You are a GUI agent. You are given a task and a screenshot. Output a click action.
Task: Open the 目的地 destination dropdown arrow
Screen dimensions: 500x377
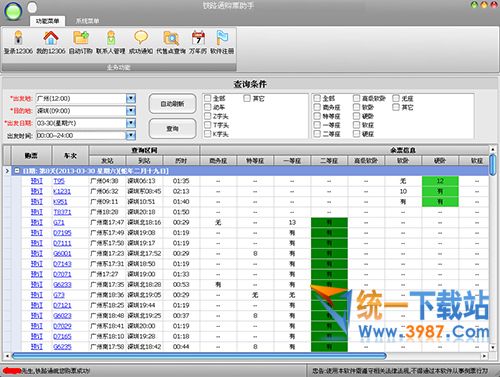point(131,111)
